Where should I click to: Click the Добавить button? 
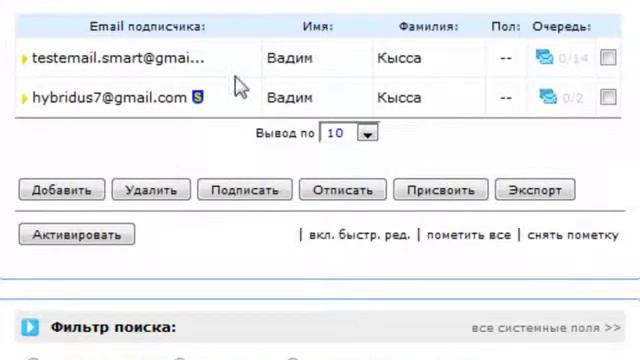click(x=62, y=190)
